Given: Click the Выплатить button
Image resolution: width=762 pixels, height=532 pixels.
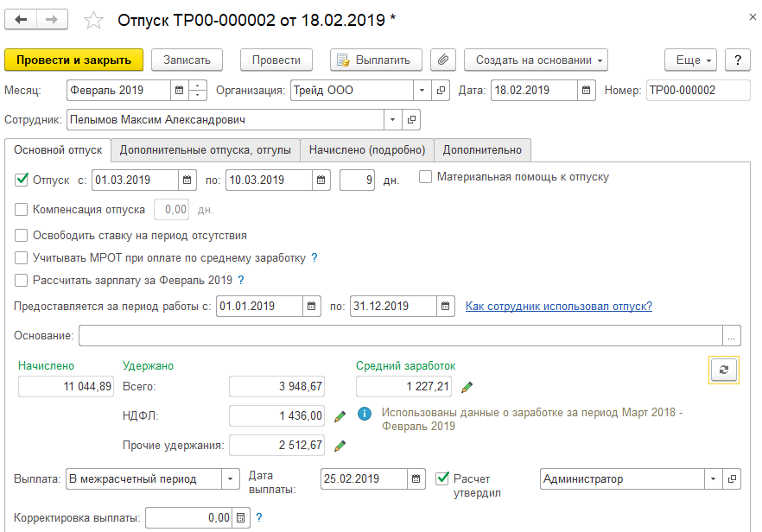Looking at the screenshot, I should coord(377,60).
